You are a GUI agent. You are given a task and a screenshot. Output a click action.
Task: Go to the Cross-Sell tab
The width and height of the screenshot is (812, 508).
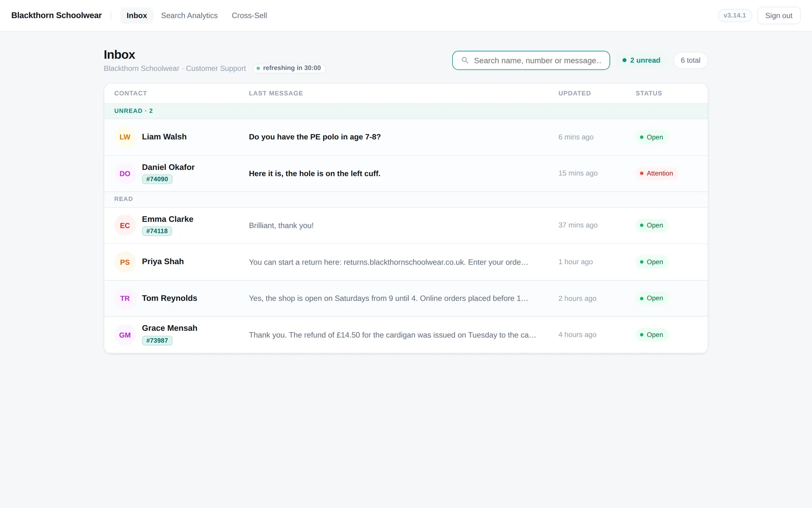coord(249,15)
